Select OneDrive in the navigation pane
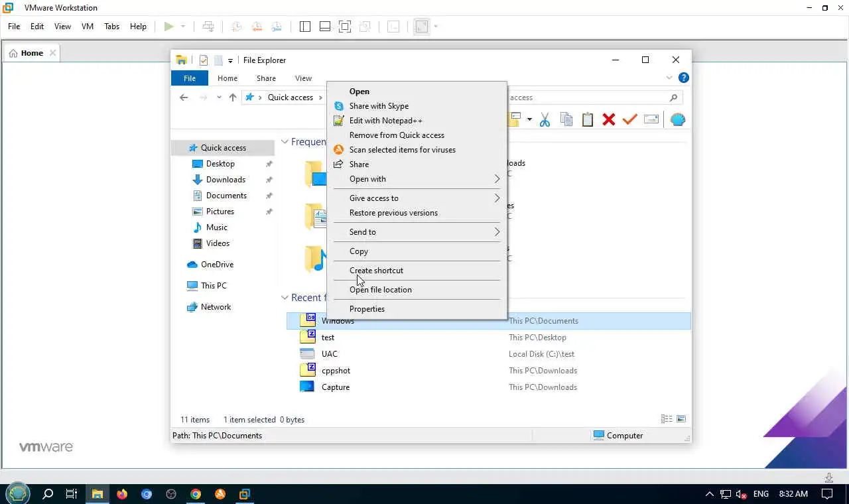Image resolution: width=849 pixels, height=504 pixels. click(217, 265)
